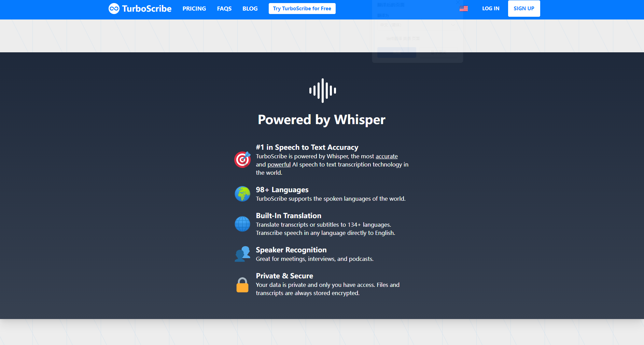
Task: Click the TurboScribe brand name text
Action: point(147,9)
